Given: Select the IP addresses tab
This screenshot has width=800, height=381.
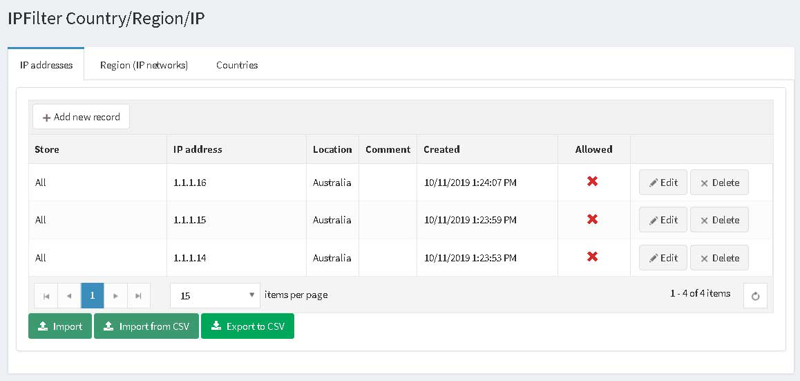Looking at the screenshot, I should click(46, 65).
